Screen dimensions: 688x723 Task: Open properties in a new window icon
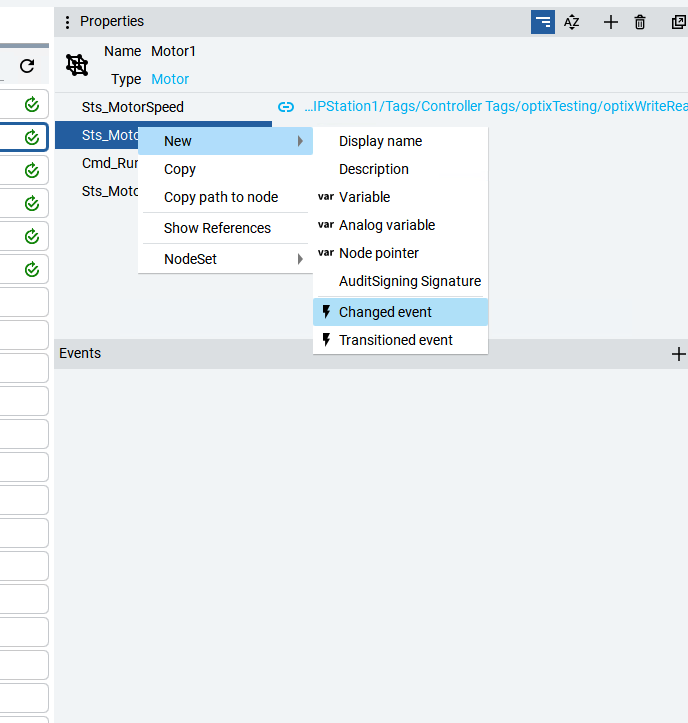click(678, 22)
